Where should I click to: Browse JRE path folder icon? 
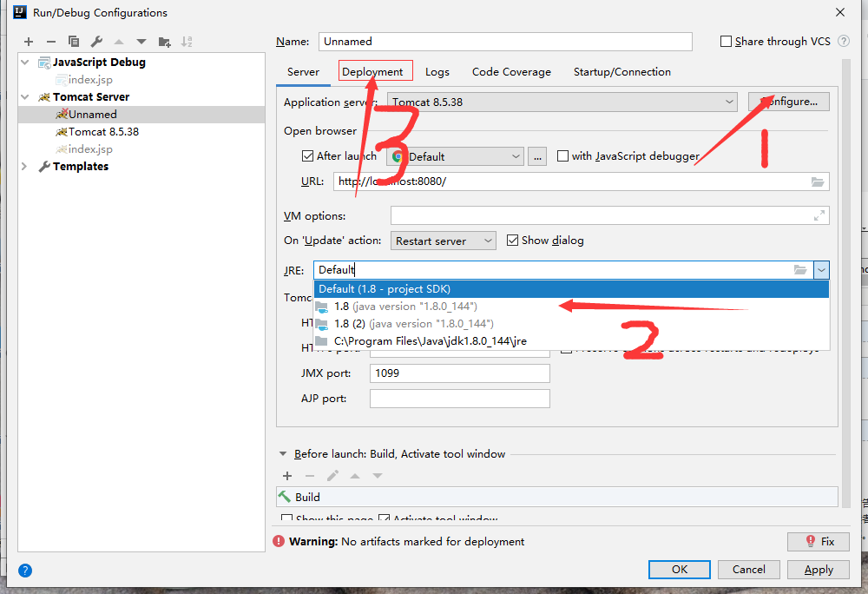(800, 269)
